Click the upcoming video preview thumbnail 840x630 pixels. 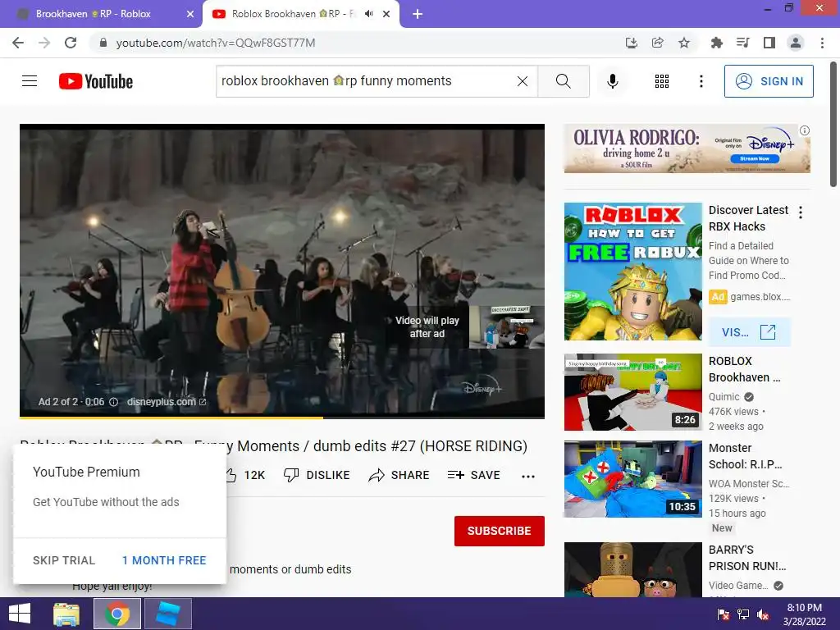(x=507, y=326)
